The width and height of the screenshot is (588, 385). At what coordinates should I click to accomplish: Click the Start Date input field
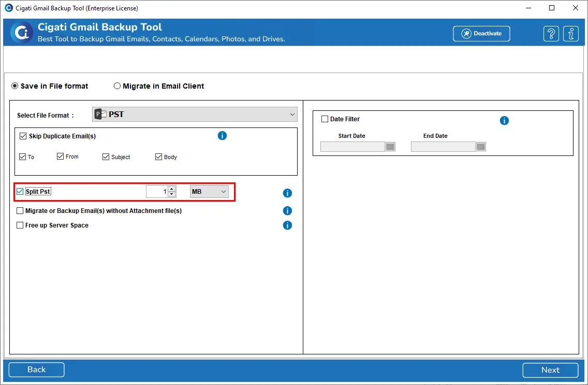352,147
